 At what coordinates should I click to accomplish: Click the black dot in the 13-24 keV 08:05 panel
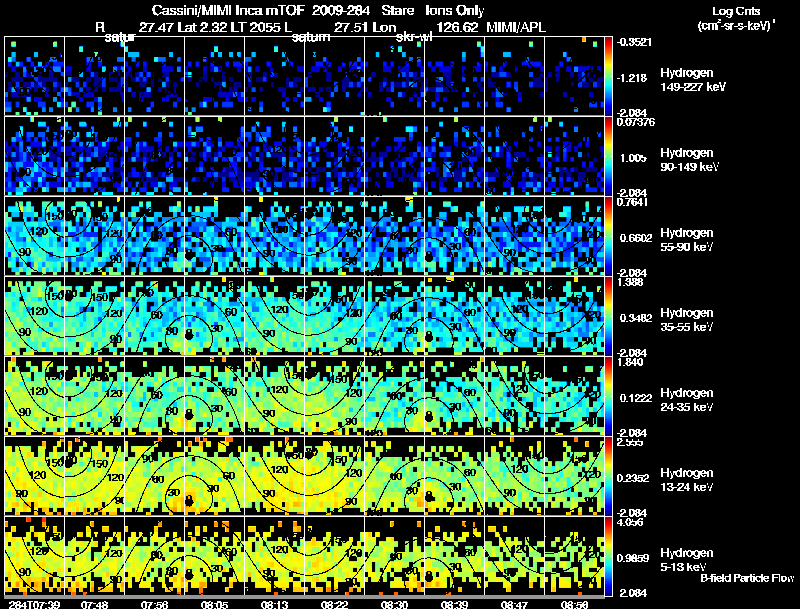189,500
